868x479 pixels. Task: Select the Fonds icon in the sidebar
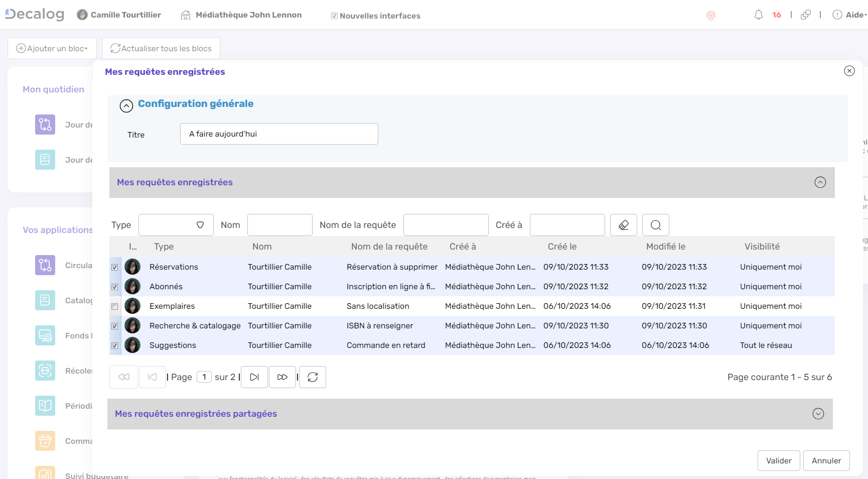tap(45, 335)
